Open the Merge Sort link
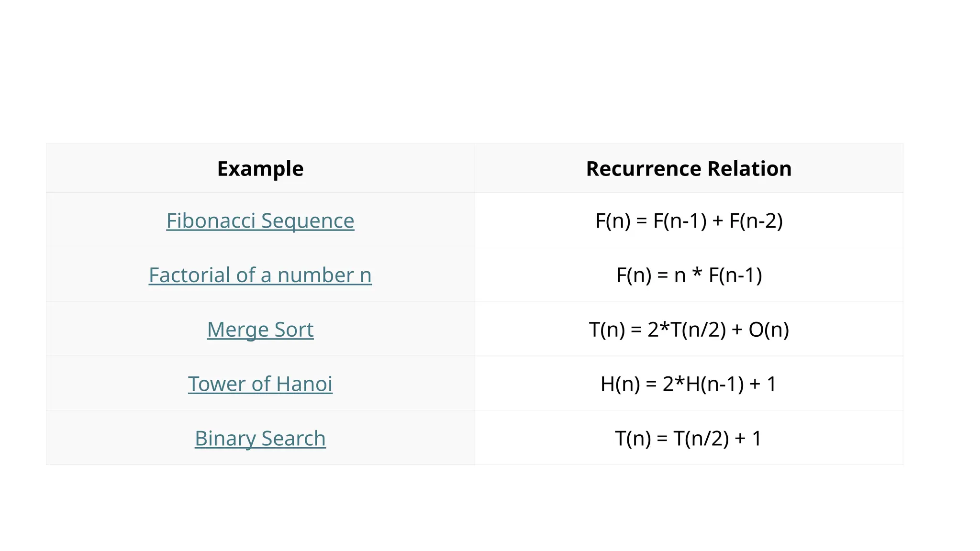Viewport: 980px width, 551px height. point(260,330)
